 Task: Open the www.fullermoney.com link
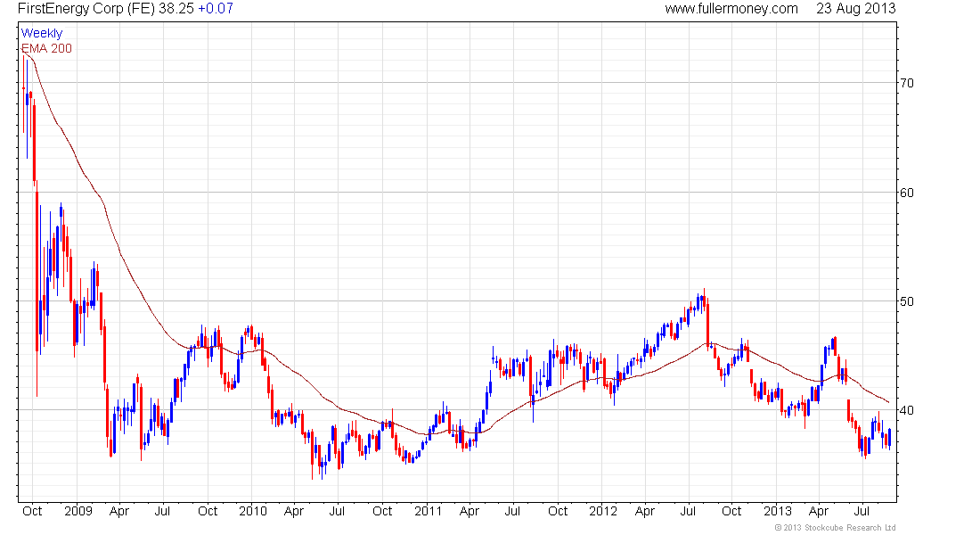pyautogui.click(x=731, y=9)
